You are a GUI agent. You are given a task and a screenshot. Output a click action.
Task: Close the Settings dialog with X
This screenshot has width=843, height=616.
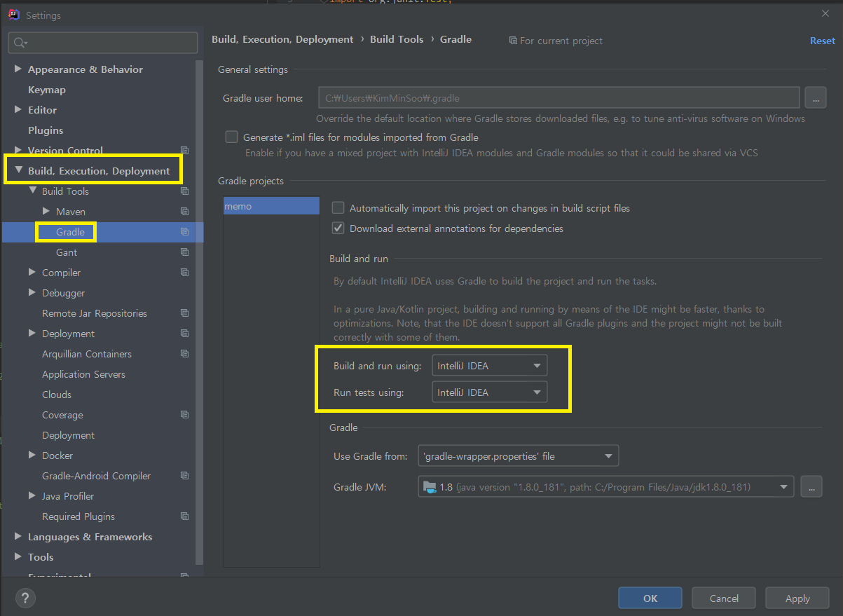pyautogui.click(x=825, y=13)
